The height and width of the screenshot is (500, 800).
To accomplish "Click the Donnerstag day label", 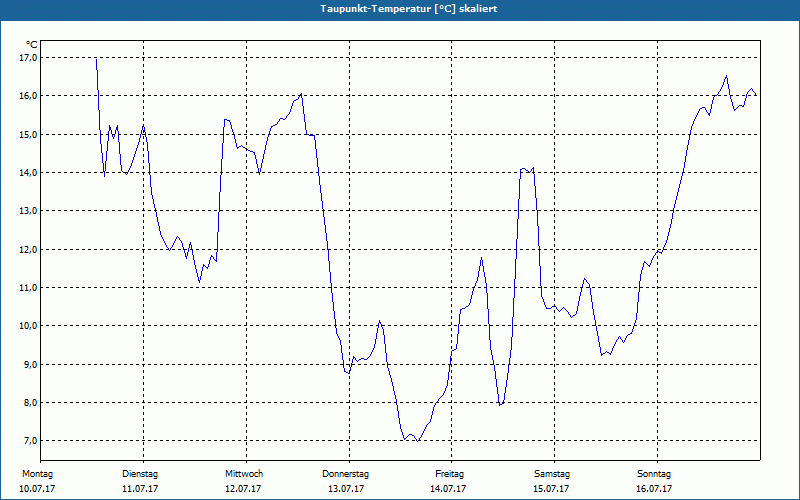I will (x=345, y=474).
